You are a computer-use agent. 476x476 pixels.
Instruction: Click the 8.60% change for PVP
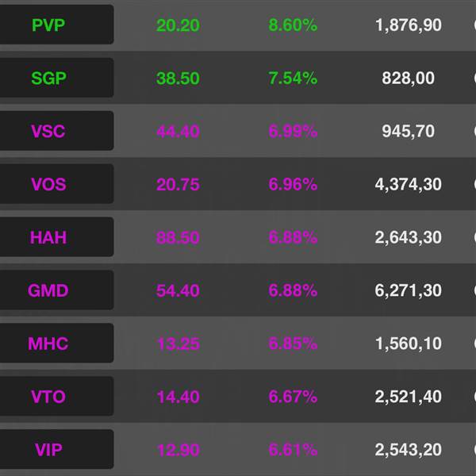point(293,25)
